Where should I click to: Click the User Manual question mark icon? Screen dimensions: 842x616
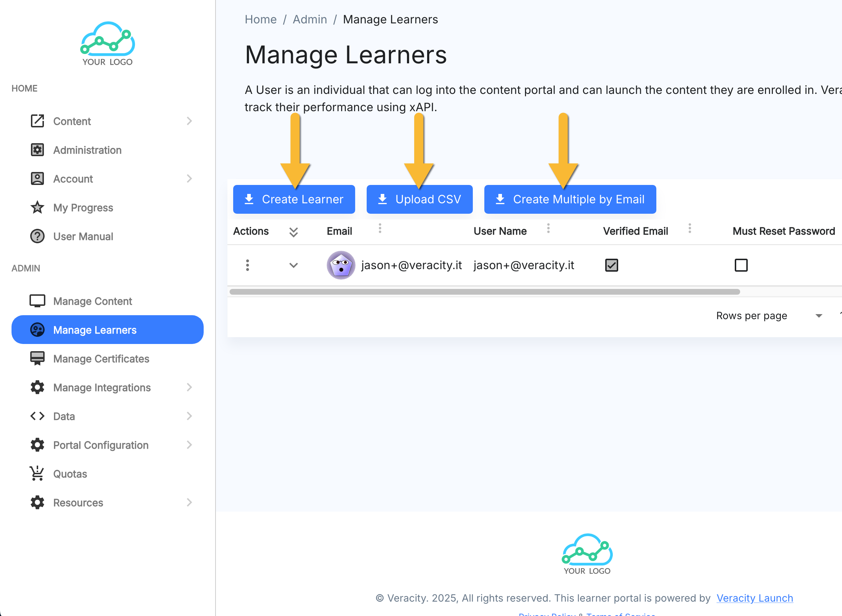[x=37, y=236]
